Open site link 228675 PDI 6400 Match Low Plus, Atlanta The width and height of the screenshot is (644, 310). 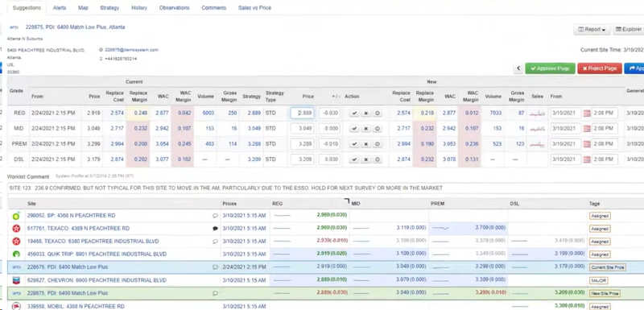(x=75, y=27)
